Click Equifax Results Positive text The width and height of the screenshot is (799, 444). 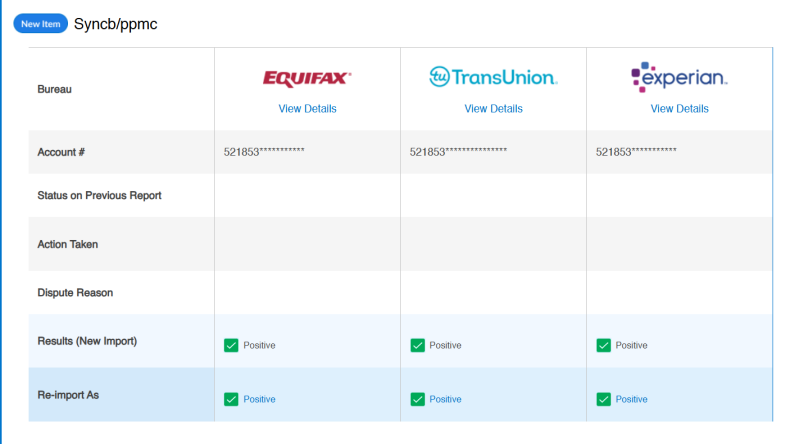tap(259, 346)
